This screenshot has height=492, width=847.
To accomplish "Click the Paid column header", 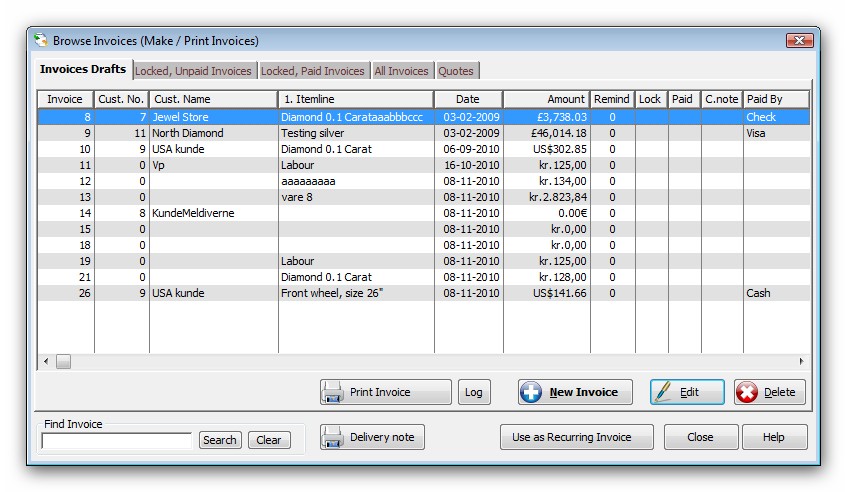I will (684, 99).
